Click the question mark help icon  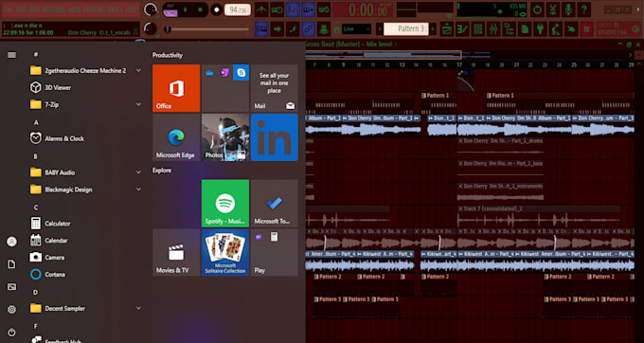(583, 9)
